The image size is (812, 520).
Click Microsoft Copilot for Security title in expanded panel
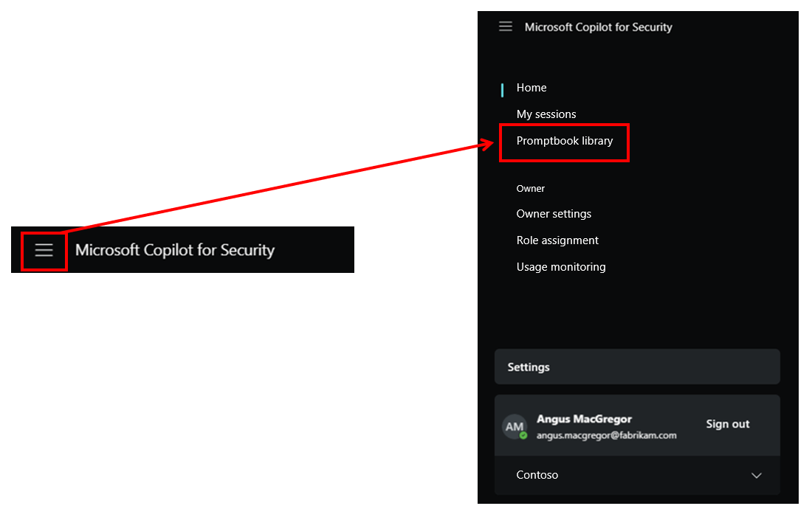(598, 27)
